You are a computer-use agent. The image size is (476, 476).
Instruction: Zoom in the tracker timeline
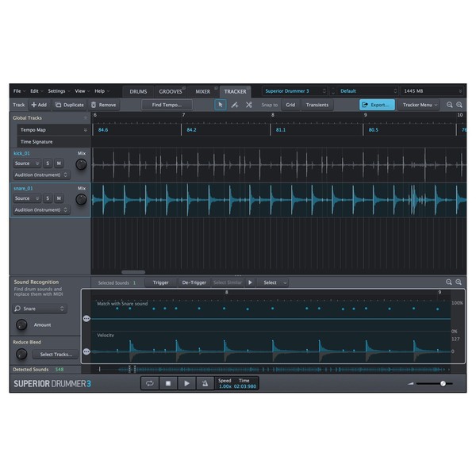coord(459,105)
